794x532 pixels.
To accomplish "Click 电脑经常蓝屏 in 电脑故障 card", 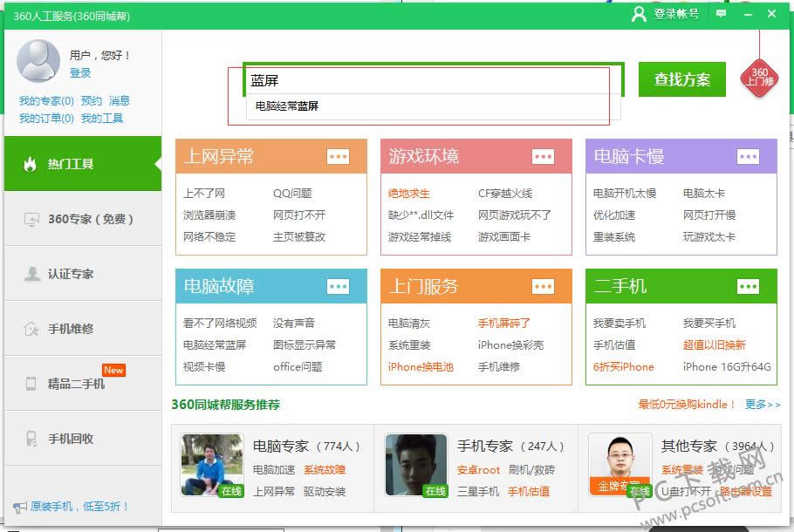I will (214, 344).
